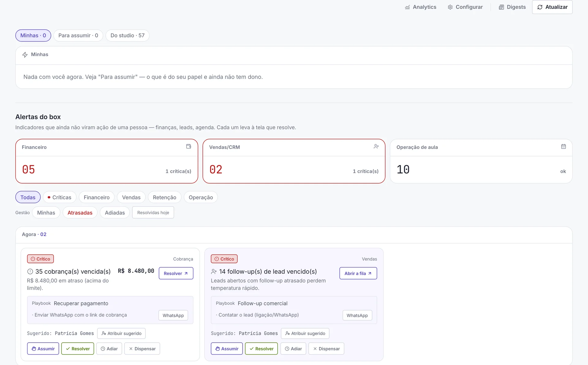Click Assumir on the Cobrança card
Screen dimensions: 588x365
[x=43, y=349]
